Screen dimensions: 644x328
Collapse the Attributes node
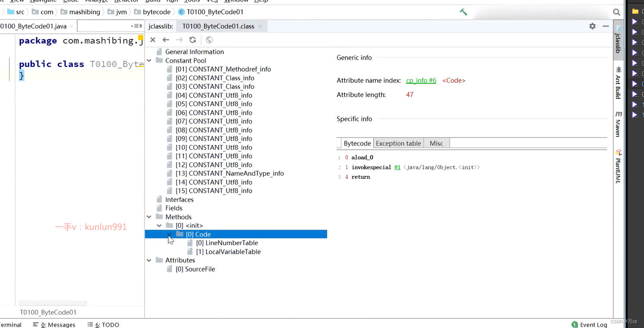149,260
